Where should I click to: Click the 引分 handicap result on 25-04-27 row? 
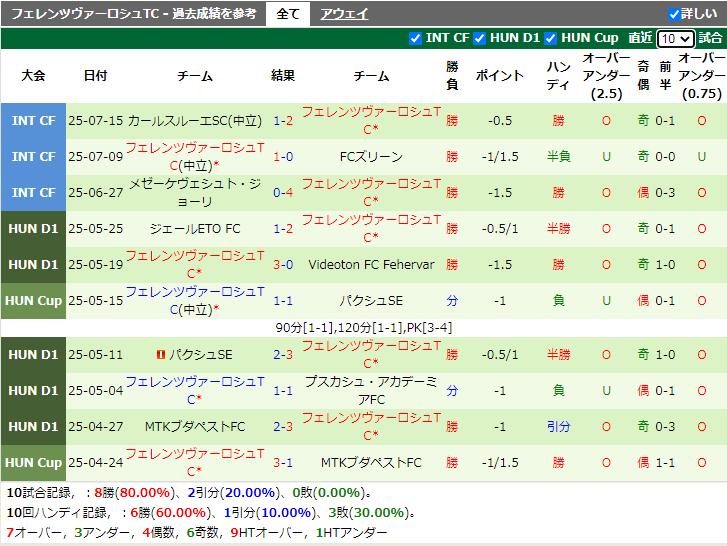[x=558, y=427]
